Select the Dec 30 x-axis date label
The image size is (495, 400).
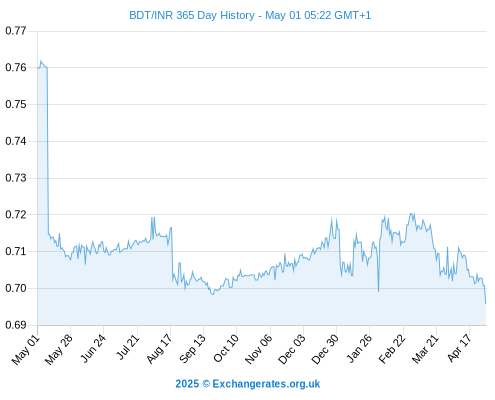tap(325, 349)
